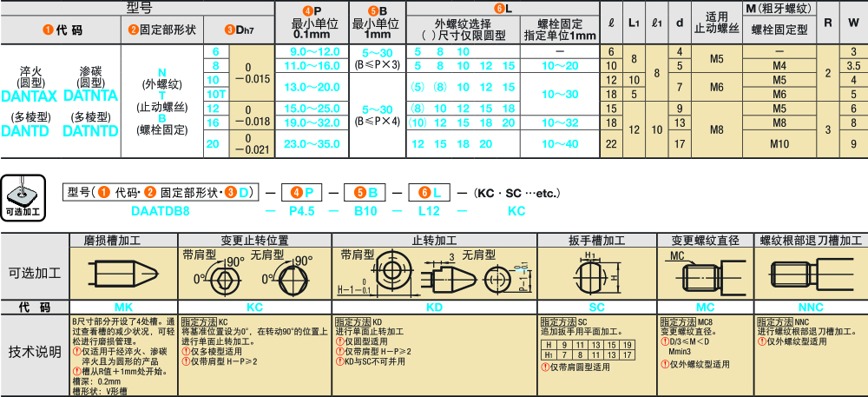Click the B condition (B≤P×3)
The width and height of the screenshot is (868, 397).
coord(378,64)
